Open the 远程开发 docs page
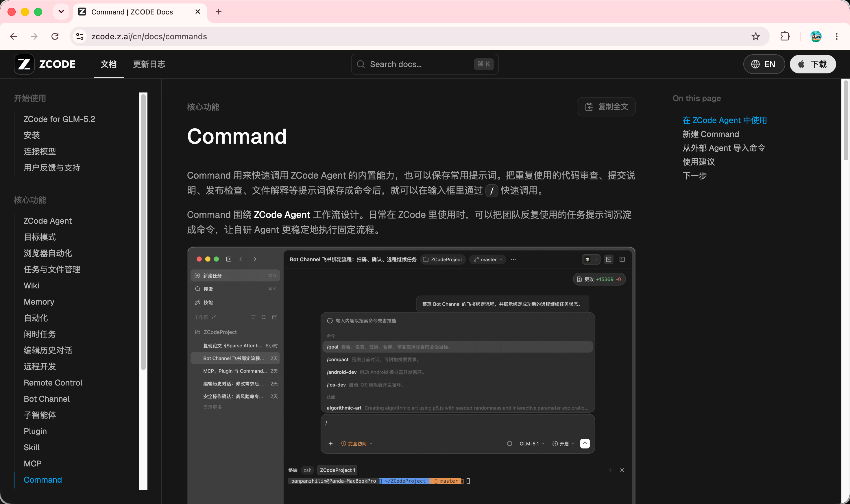The image size is (850, 504). pyautogui.click(x=40, y=366)
